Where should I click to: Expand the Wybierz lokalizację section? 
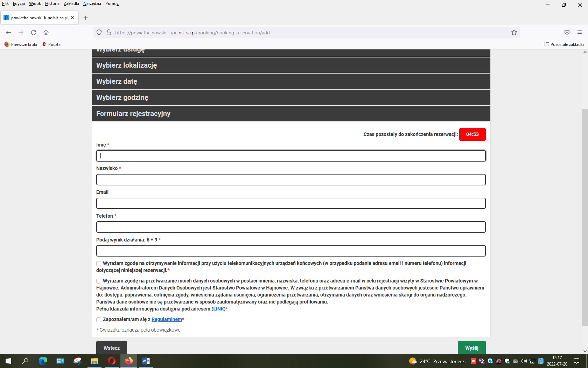(291, 65)
